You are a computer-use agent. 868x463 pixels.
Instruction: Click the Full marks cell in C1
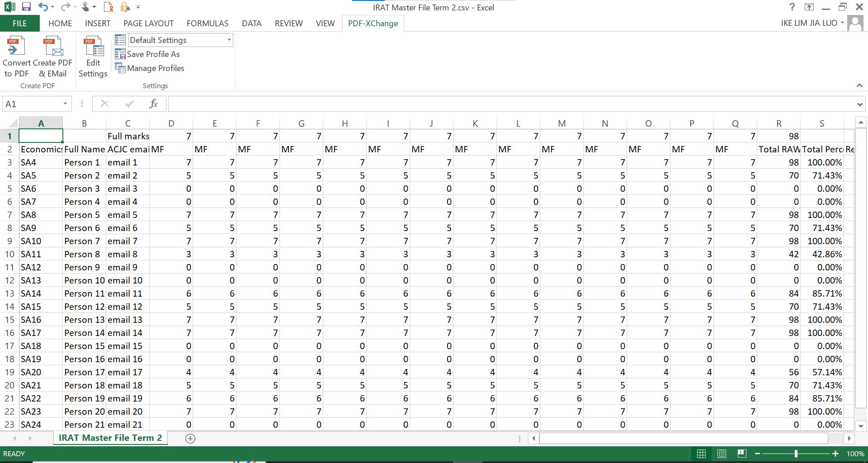click(127, 136)
